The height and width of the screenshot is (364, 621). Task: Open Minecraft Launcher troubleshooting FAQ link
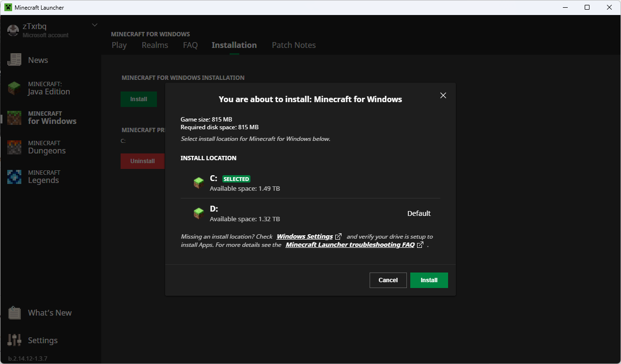pyautogui.click(x=350, y=245)
